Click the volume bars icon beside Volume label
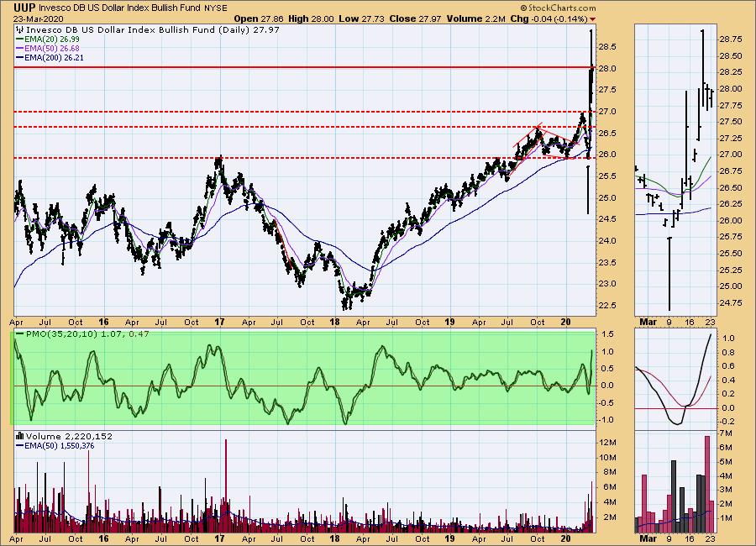 pos(20,436)
